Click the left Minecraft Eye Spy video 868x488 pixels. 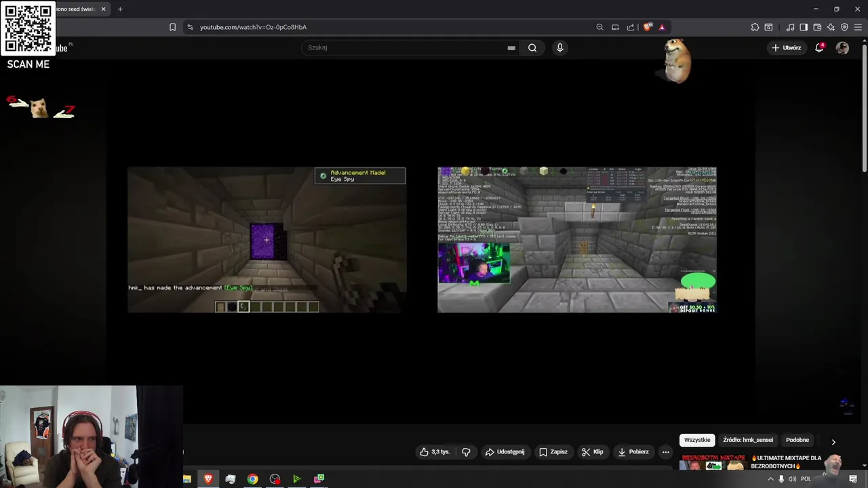pyautogui.click(x=267, y=240)
